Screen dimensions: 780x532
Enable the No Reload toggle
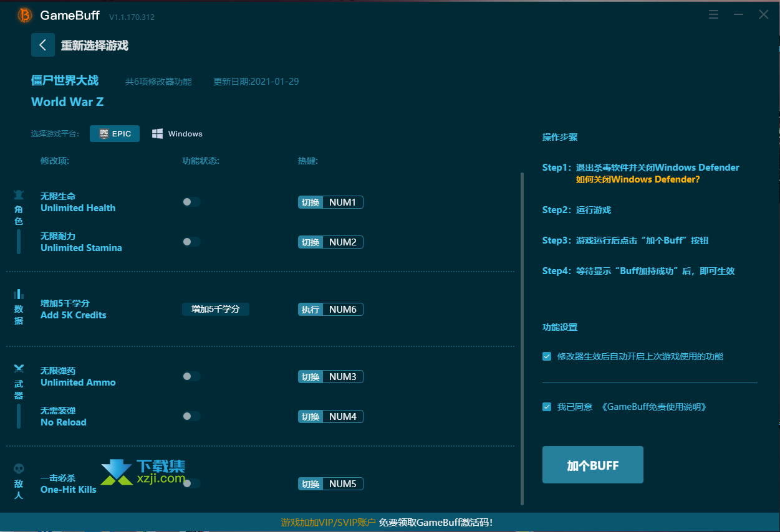pyautogui.click(x=191, y=416)
